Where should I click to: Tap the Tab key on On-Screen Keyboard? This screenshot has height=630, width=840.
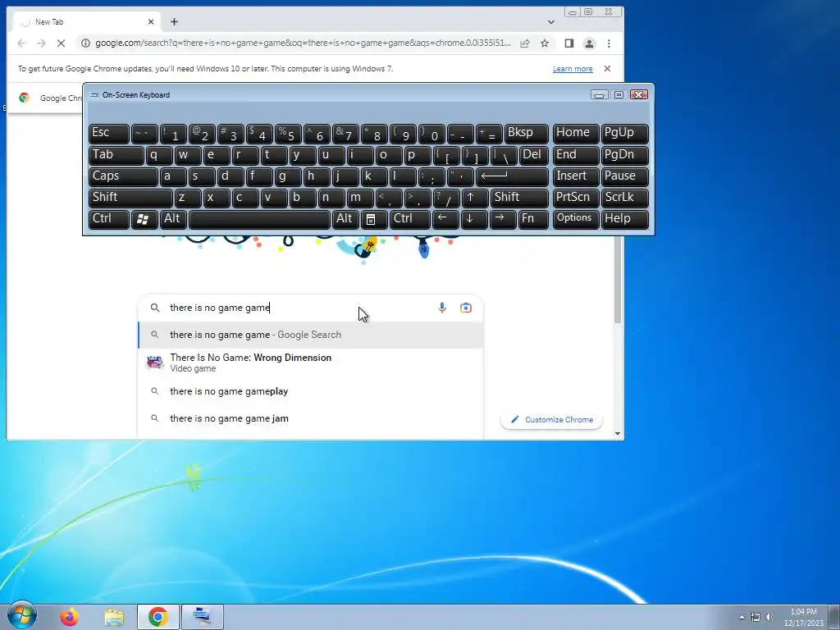[x=116, y=155]
